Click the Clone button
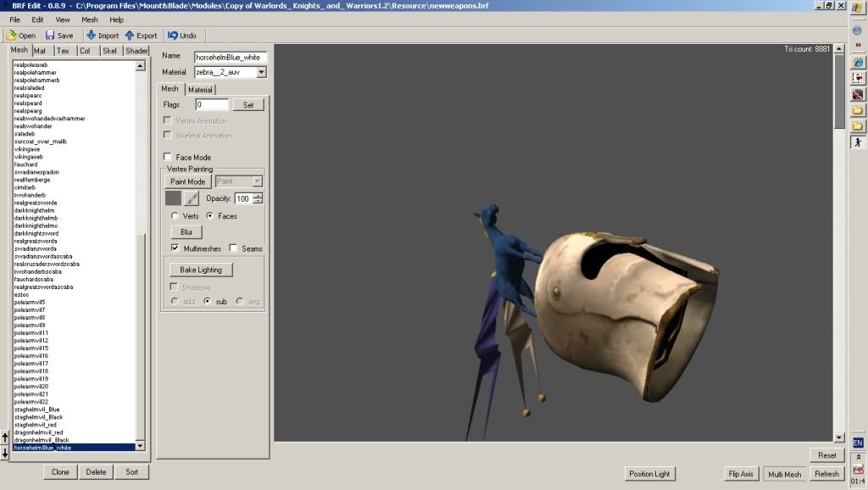 coord(60,471)
